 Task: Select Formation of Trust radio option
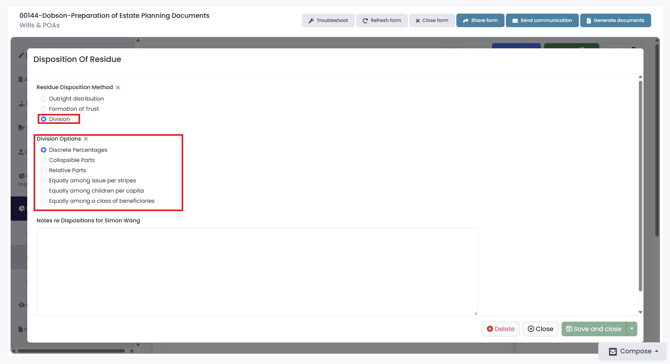(x=44, y=109)
